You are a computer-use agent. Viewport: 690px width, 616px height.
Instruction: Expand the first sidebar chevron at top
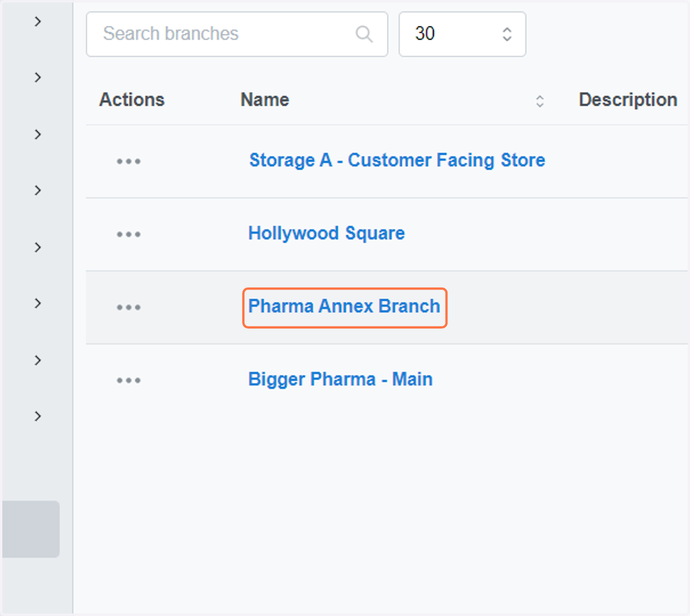coord(38,21)
